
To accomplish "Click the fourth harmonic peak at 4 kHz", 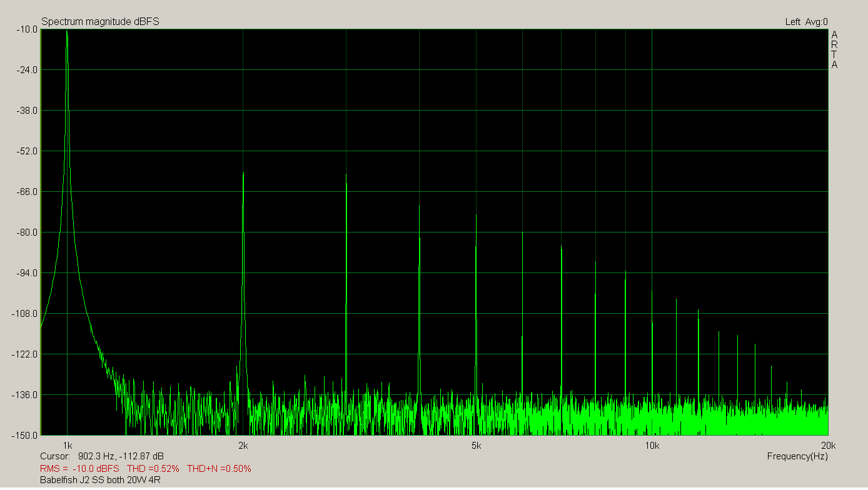I will [x=420, y=206].
